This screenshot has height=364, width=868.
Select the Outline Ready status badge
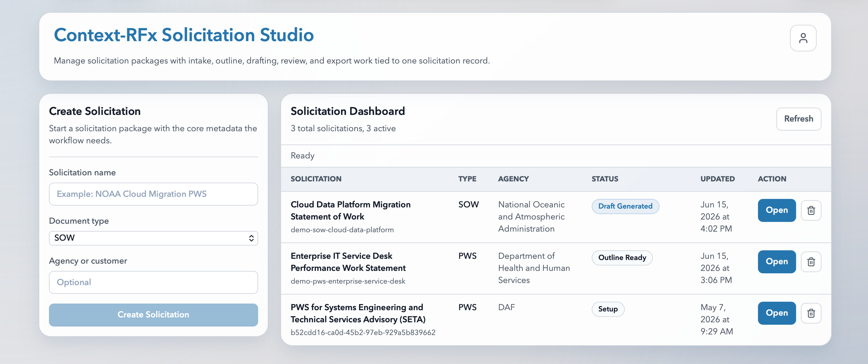click(622, 258)
